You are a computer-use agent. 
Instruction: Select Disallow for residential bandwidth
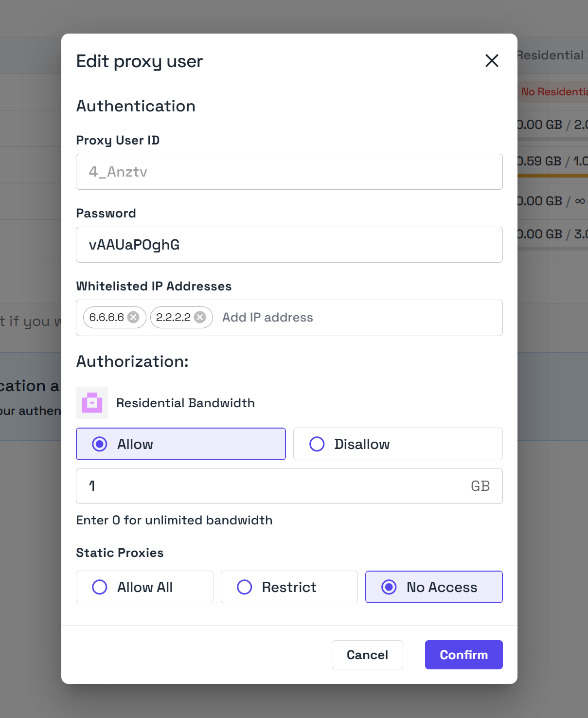398,444
